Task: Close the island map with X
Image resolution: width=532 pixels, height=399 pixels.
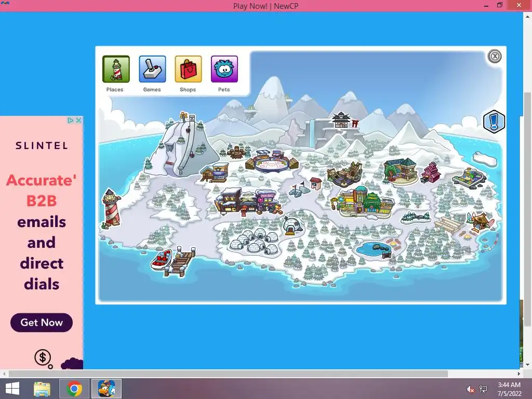Action: click(495, 56)
